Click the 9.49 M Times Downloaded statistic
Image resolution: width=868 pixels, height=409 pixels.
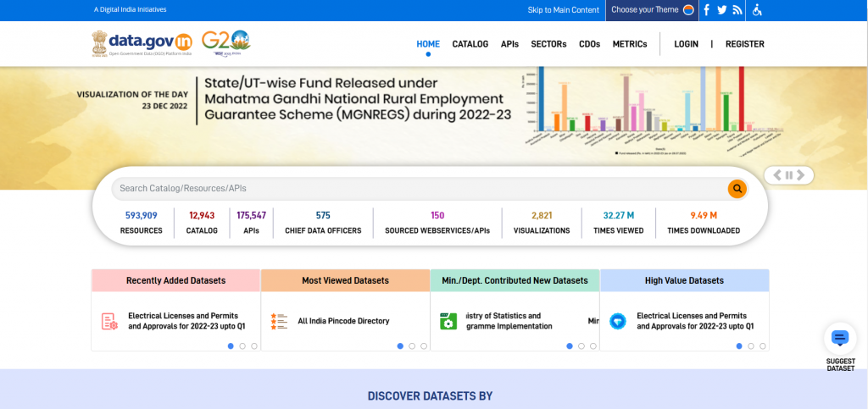pyautogui.click(x=704, y=223)
